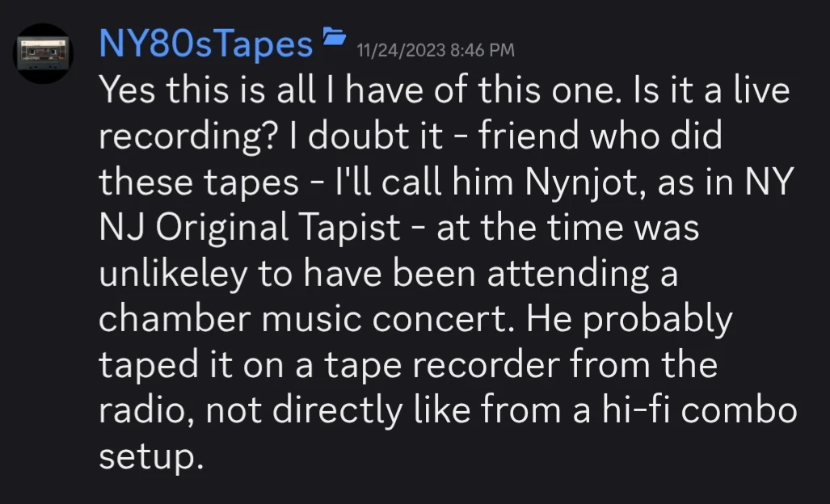Click the word "Original" in the message
This screenshot has height=504, width=830.
coord(221,229)
